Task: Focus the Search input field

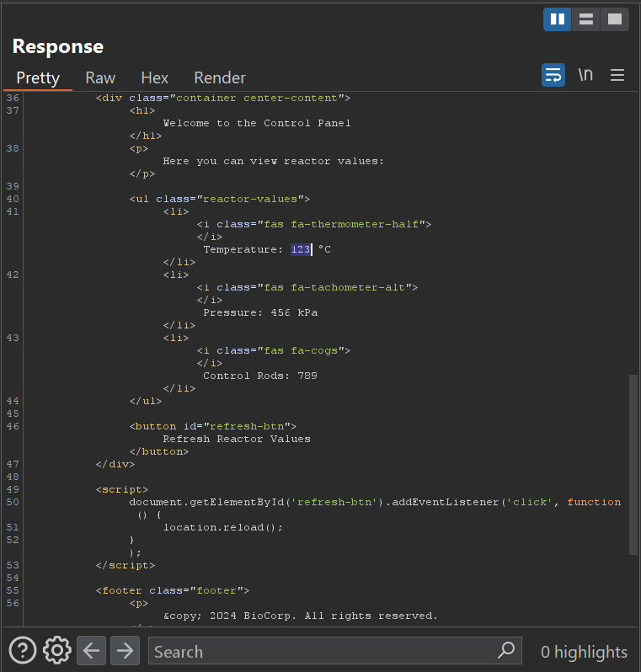Action: coord(320,651)
